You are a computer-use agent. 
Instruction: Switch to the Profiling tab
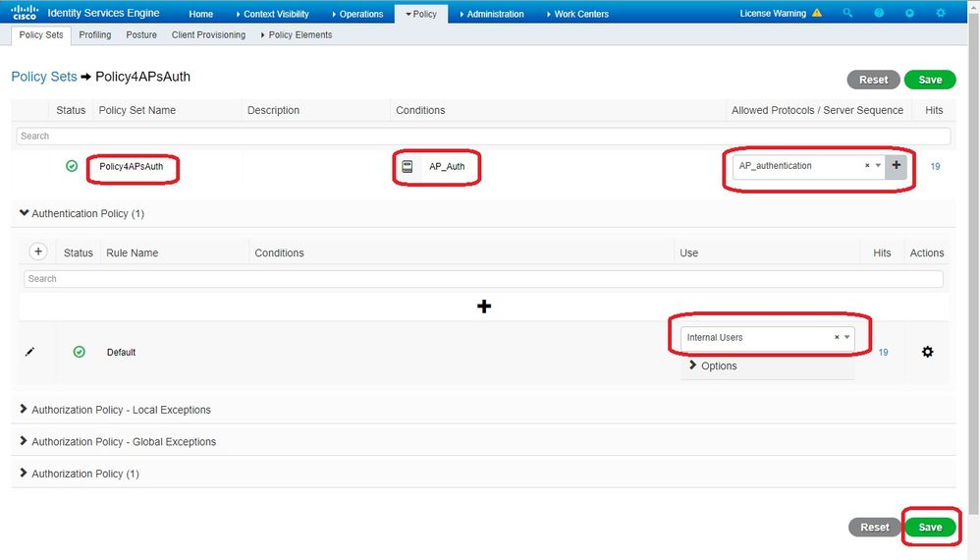95,35
